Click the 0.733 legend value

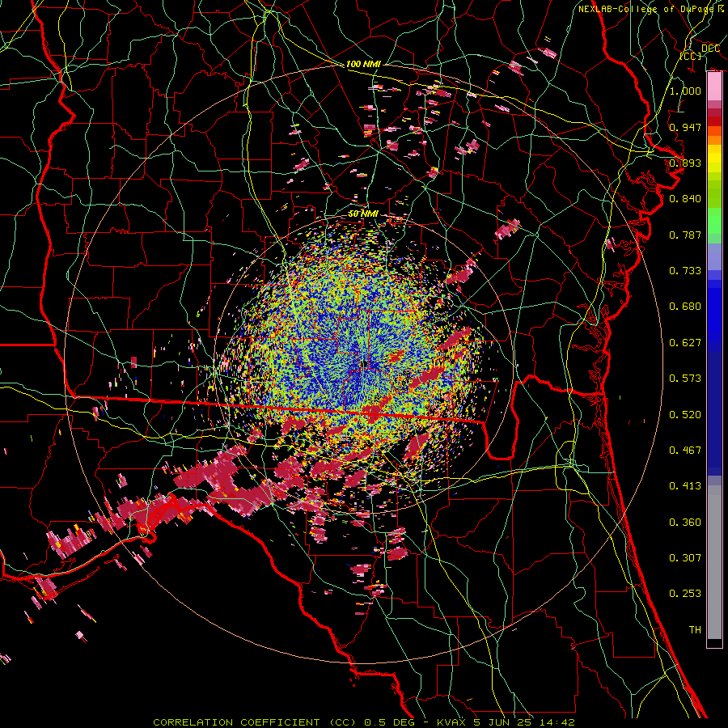(685, 270)
